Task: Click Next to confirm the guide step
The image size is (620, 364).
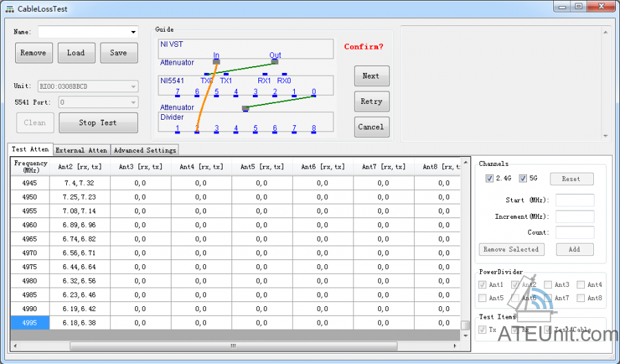Action: point(371,76)
